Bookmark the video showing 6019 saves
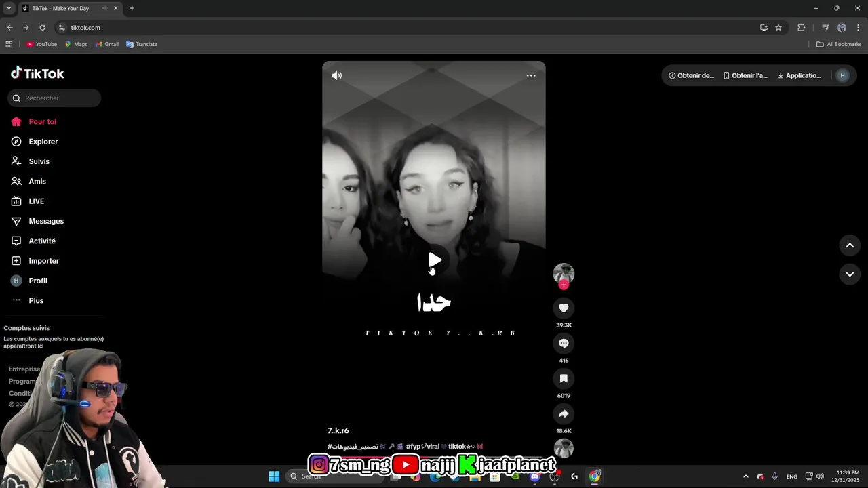Screen dimensions: 868x488 pyautogui.click(x=564, y=378)
